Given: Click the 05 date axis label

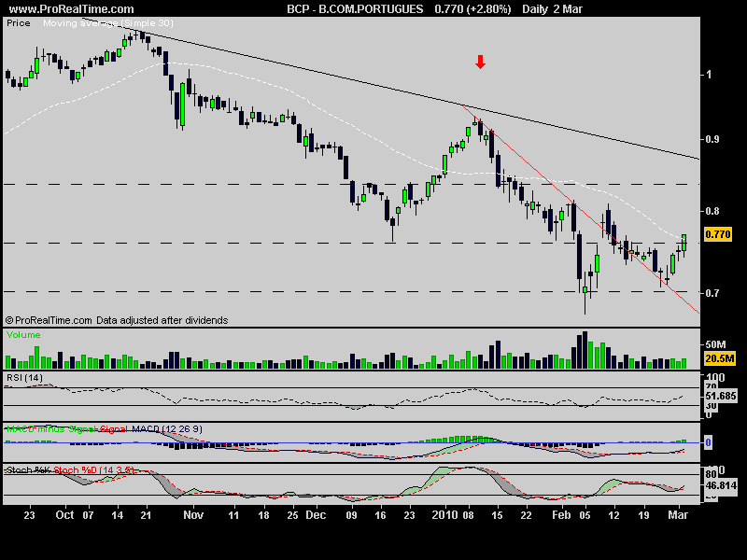Looking at the screenshot, I should point(585,515).
